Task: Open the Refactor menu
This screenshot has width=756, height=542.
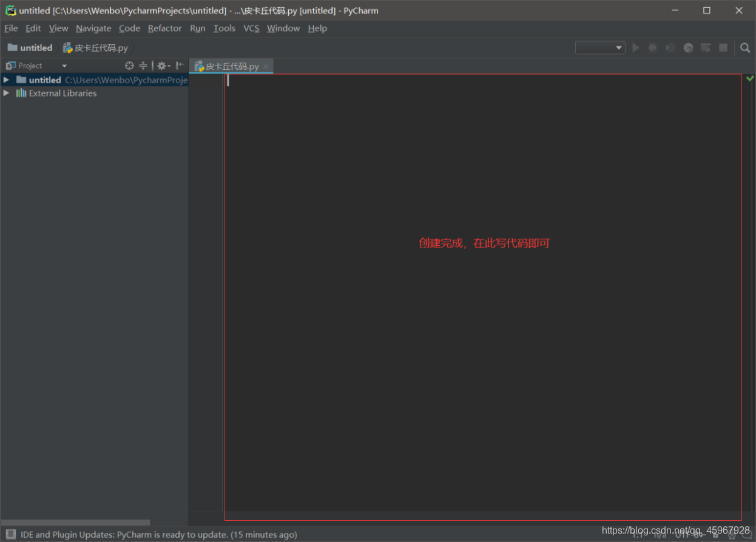Action: [x=164, y=28]
